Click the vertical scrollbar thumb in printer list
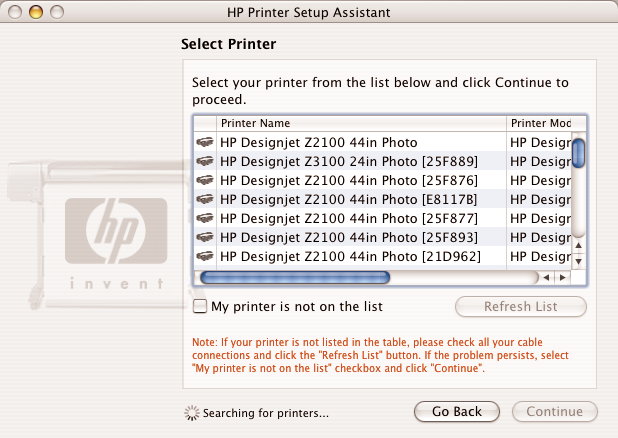The height and width of the screenshot is (438, 618). click(578, 153)
